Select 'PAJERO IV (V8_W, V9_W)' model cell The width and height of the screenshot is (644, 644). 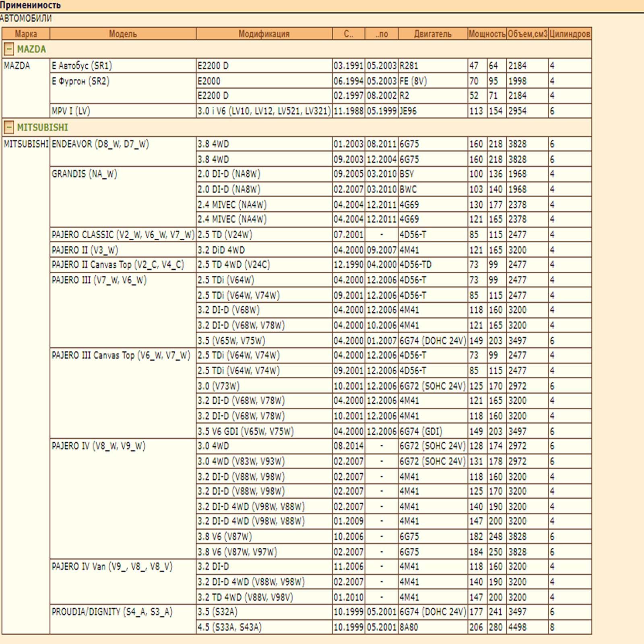click(x=123, y=499)
